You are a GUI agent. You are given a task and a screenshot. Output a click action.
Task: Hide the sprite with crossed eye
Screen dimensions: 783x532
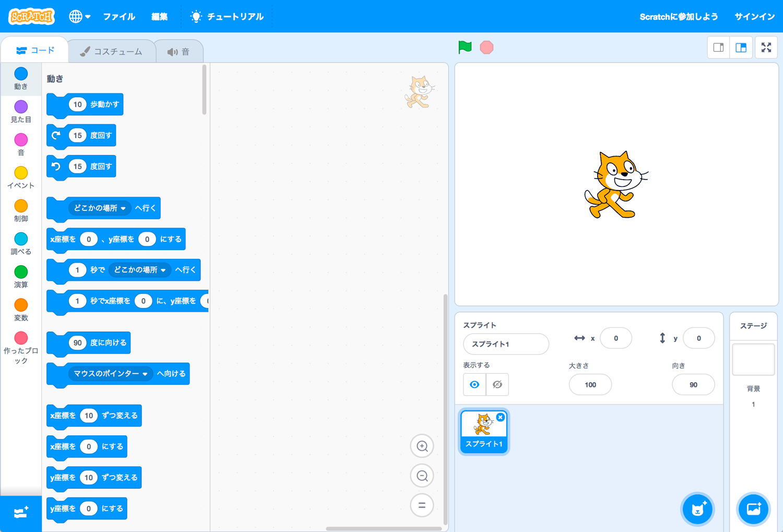click(497, 385)
